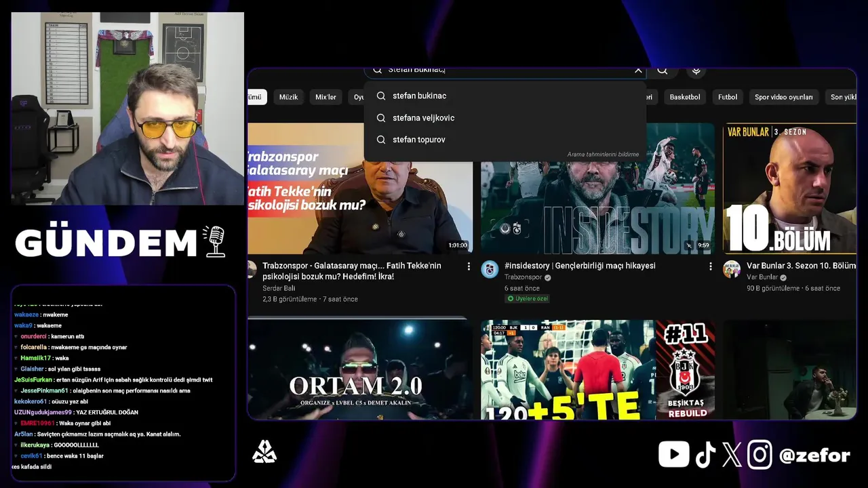
Task: Click 'Arama tahminlerini bildirme' link
Action: 603,155
